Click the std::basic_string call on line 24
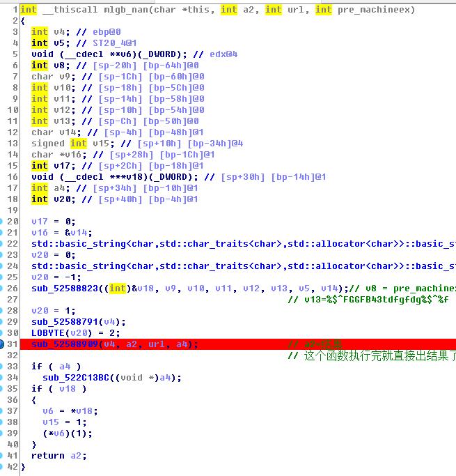Image resolution: width=456 pixels, height=476 pixels. pos(244,266)
